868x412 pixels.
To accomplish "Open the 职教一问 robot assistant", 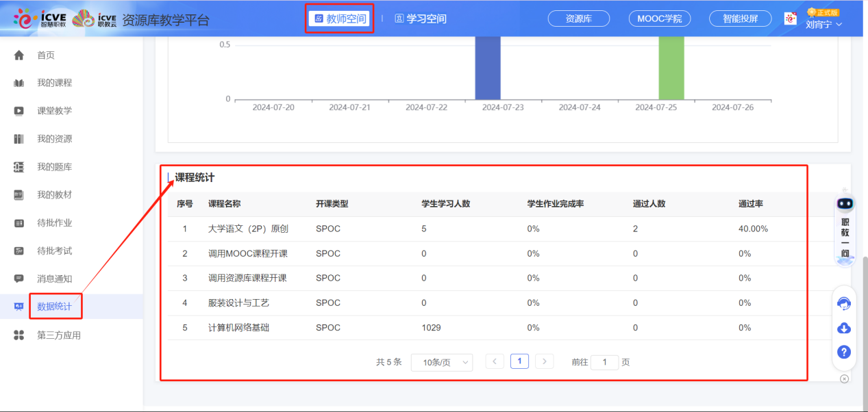I will (x=845, y=226).
